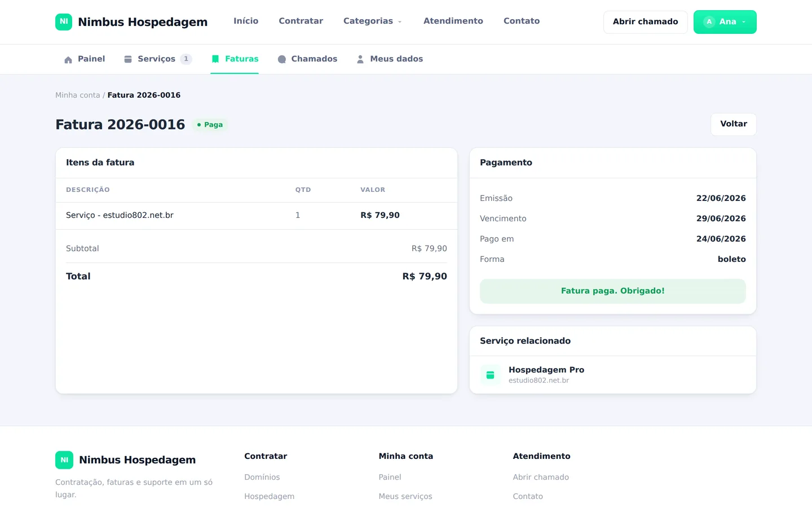Click the Total amount "R$ 79,90"
812x508 pixels.
click(x=425, y=277)
